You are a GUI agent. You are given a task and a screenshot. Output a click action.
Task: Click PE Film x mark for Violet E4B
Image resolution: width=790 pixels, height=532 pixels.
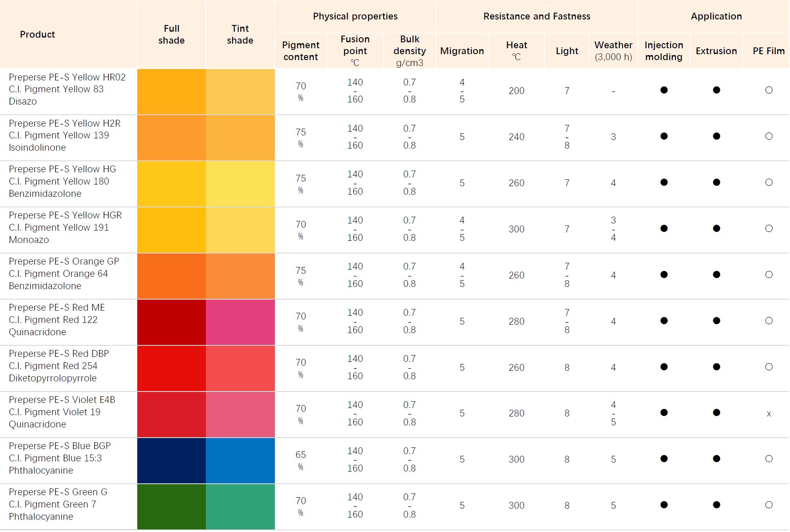coord(769,414)
